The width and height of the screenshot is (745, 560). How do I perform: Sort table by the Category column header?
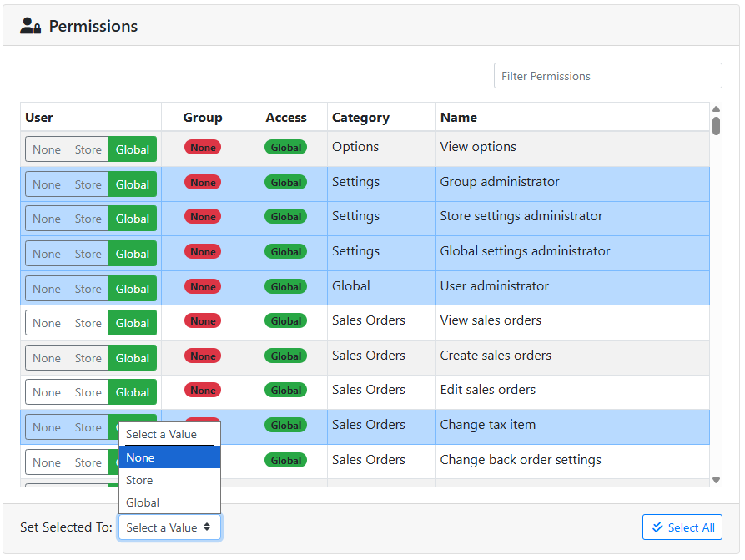[x=360, y=118]
